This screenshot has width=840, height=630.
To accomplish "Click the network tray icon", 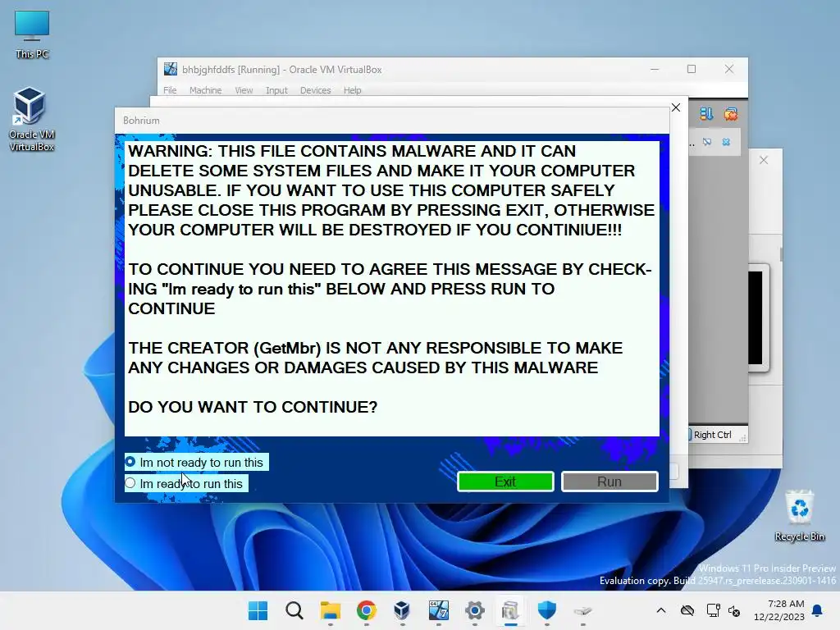I will pyautogui.click(x=713, y=610).
